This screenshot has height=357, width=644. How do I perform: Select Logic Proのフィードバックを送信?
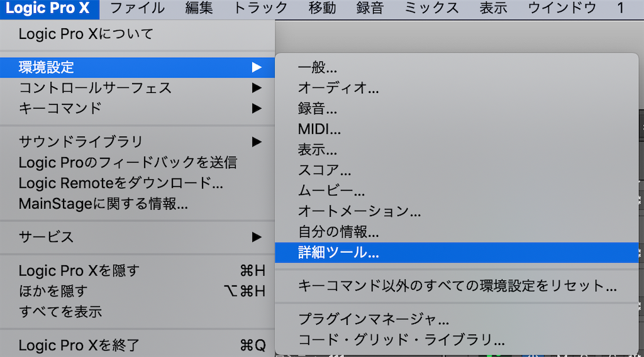click(x=138, y=163)
